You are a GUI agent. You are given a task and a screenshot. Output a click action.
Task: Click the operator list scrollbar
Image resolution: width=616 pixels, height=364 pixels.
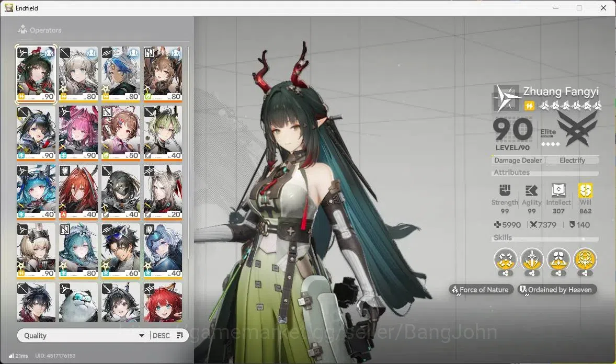click(x=188, y=153)
